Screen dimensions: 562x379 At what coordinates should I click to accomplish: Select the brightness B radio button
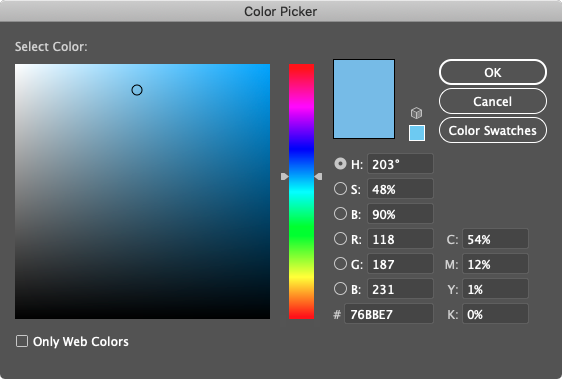(340, 214)
